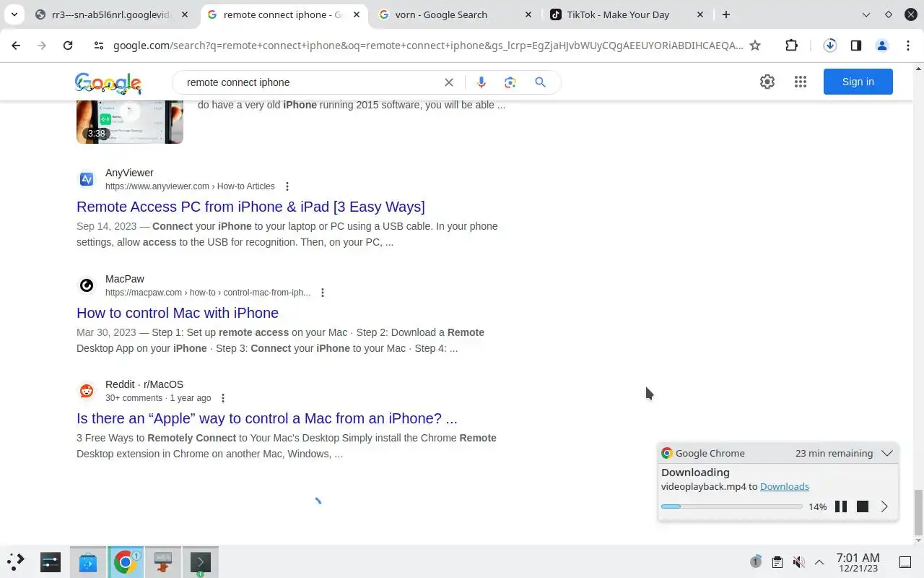Toggle muted volume tray icon
The image size is (924, 578).
(x=798, y=562)
